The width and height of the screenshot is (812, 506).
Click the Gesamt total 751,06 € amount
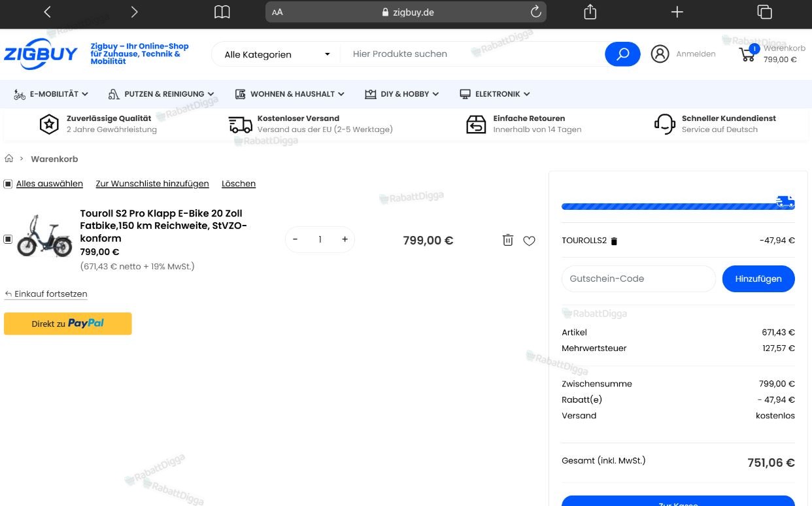pyautogui.click(x=771, y=463)
